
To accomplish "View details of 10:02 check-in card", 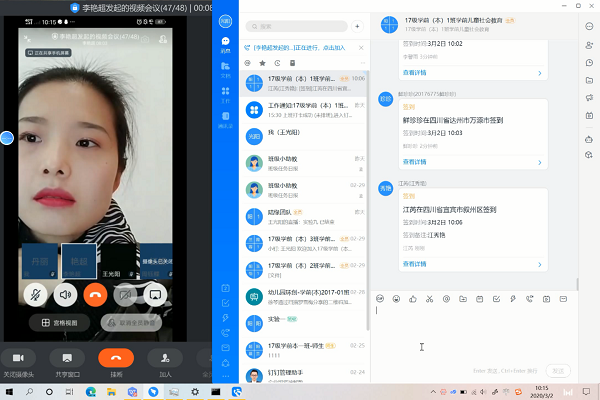I will pyautogui.click(x=414, y=73).
